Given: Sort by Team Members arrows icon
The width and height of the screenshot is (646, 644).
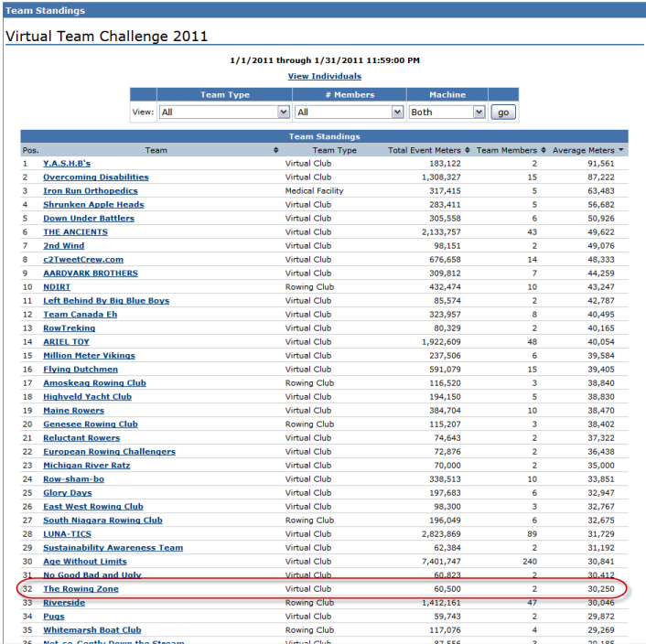Looking at the screenshot, I should click(544, 150).
